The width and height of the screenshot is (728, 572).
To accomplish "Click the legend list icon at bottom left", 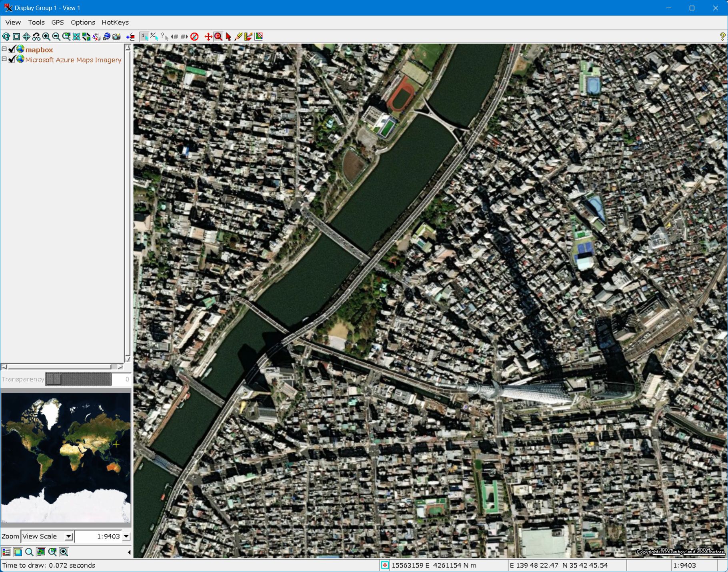I will pyautogui.click(x=6, y=552).
